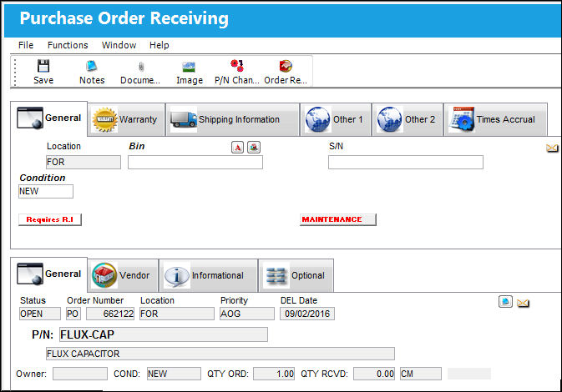Click the FLUX CAPACITOR description field
The image size is (562, 392).
(220, 354)
